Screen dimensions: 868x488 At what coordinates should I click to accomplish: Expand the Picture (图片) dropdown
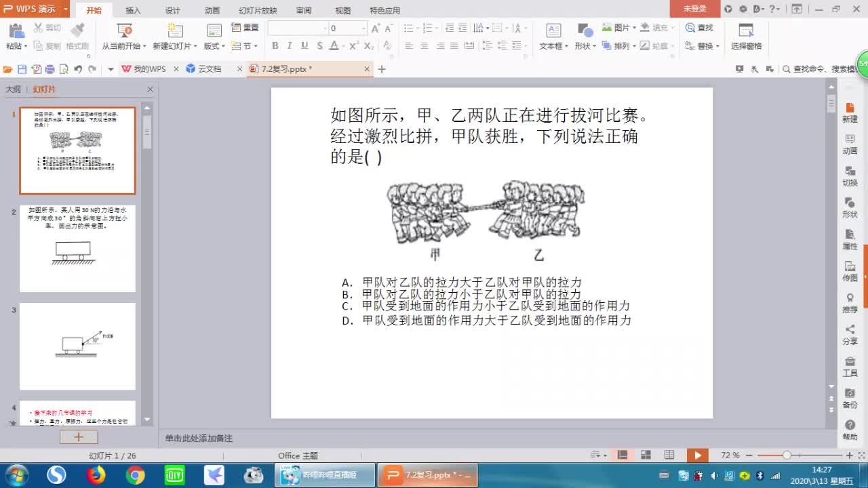[634, 28]
